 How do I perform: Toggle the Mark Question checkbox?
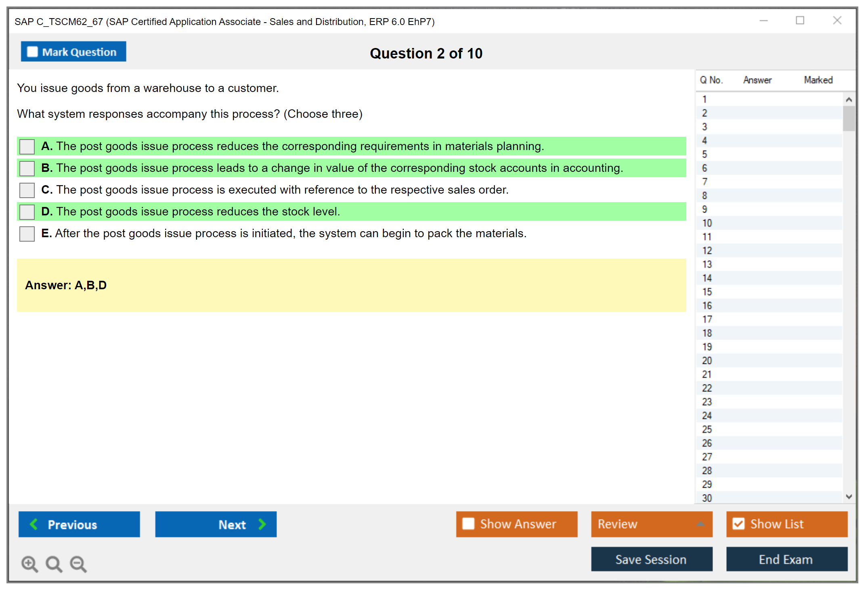coord(32,52)
